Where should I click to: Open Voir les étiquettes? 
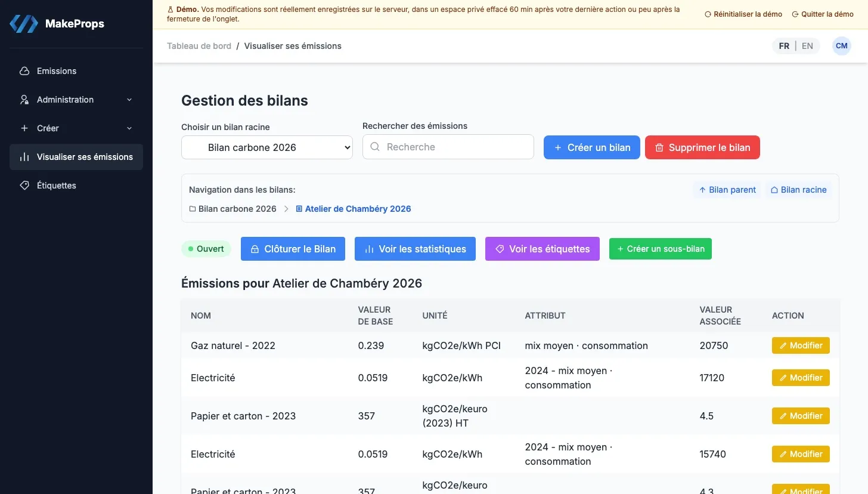542,249
